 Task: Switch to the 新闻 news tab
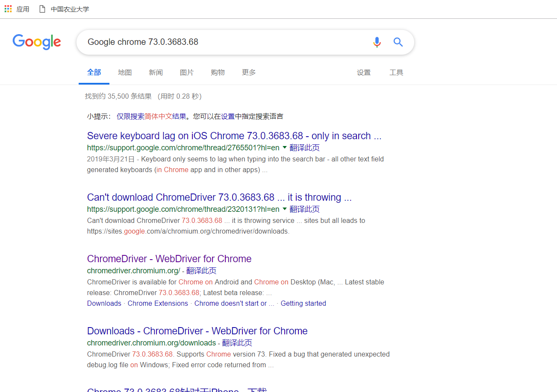click(x=156, y=73)
